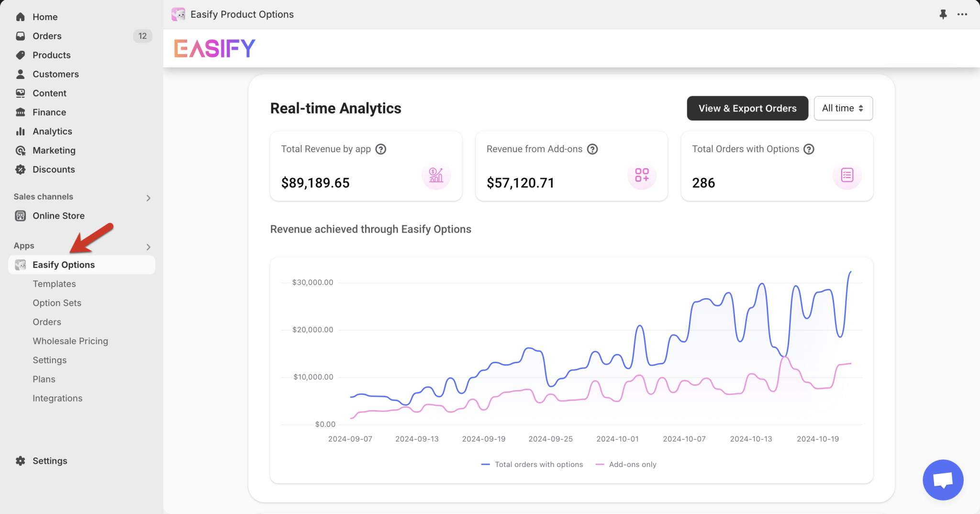Click the Revenue from Add-ons question mark icon
This screenshot has height=514, width=980.
pos(592,149)
